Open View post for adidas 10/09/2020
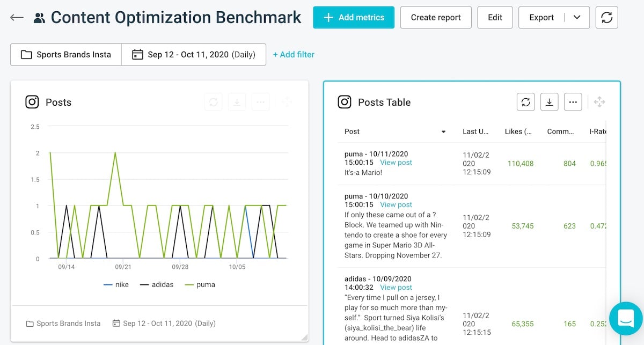The width and height of the screenshot is (644, 345). [x=396, y=288]
